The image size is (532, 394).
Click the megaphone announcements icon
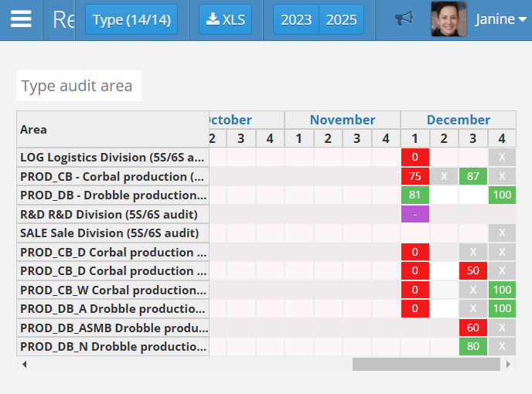pyautogui.click(x=403, y=19)
